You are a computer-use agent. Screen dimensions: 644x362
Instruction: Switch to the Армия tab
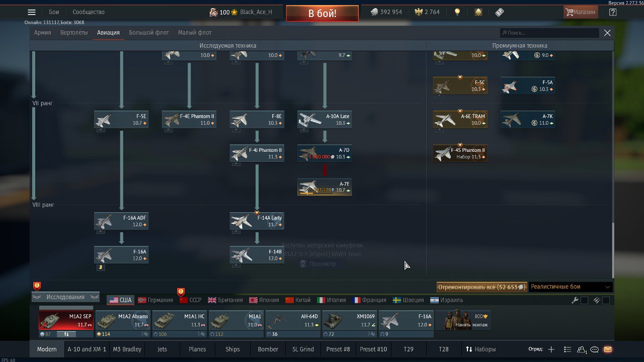42,33
